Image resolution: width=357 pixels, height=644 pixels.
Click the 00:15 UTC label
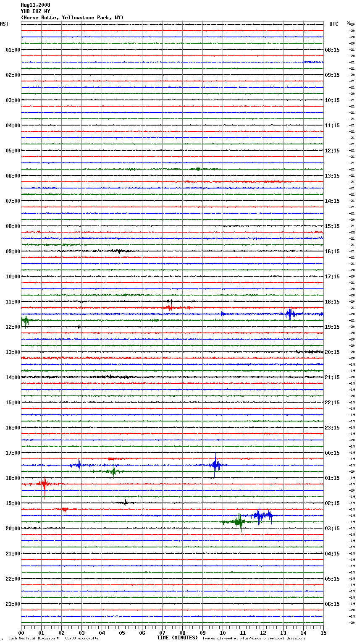click(332, 453)
